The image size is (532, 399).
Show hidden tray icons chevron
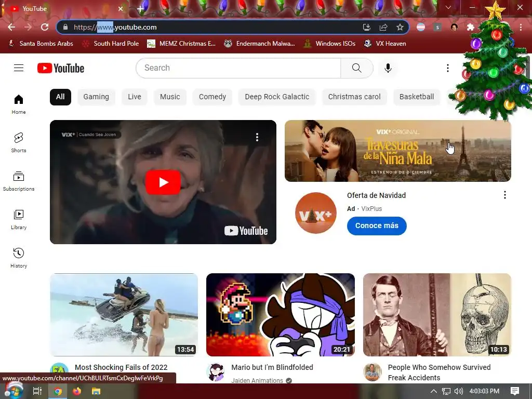(434, 391)
